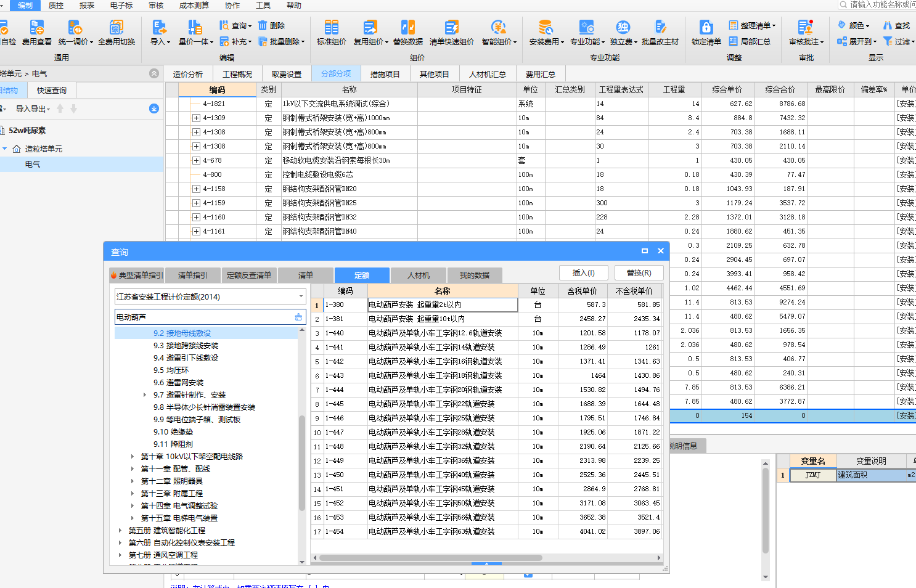Expand row 4-1309 in the table

click(x=196, y=118)
